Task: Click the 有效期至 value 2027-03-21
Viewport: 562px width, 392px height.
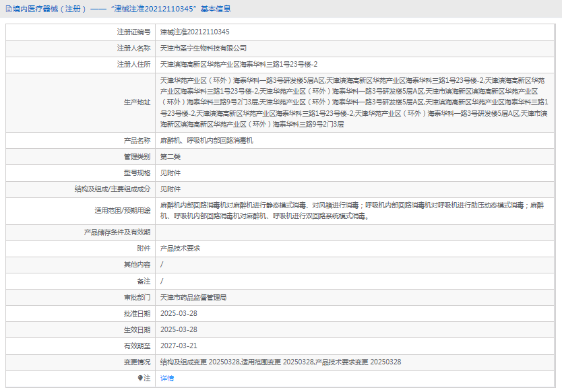Action: [x=179, y=346]
